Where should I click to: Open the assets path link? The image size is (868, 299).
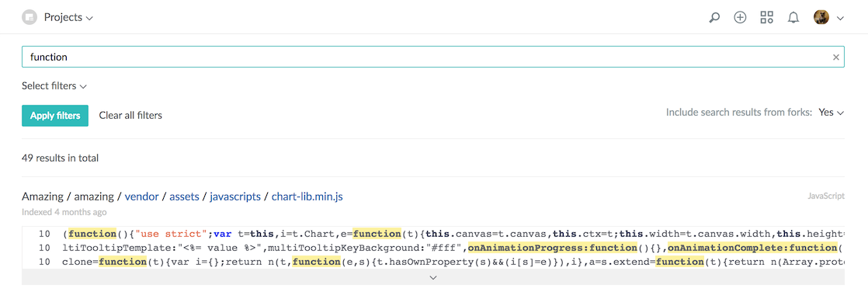(184, 196)
